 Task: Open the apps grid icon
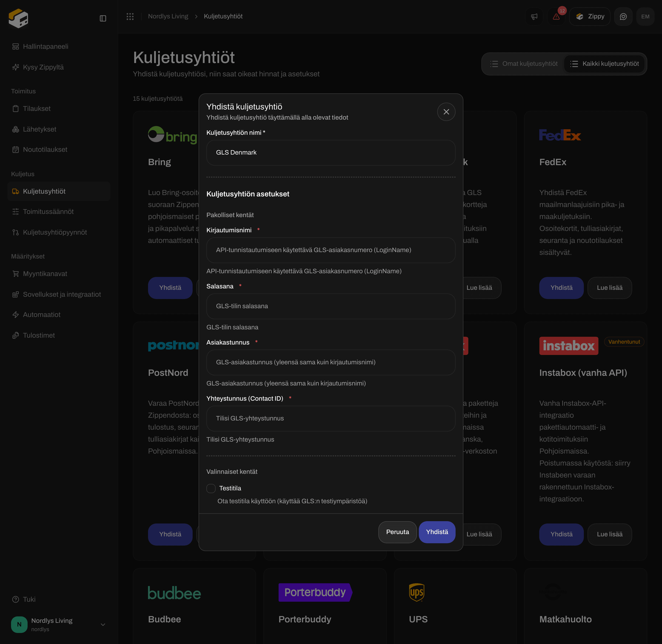coord(130,16)
